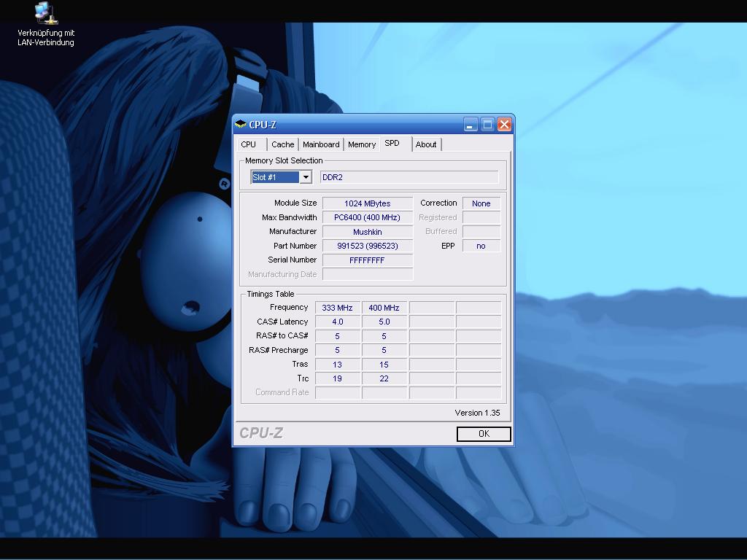
Task: Open the Memory tab
Action: tap(362, 144)
